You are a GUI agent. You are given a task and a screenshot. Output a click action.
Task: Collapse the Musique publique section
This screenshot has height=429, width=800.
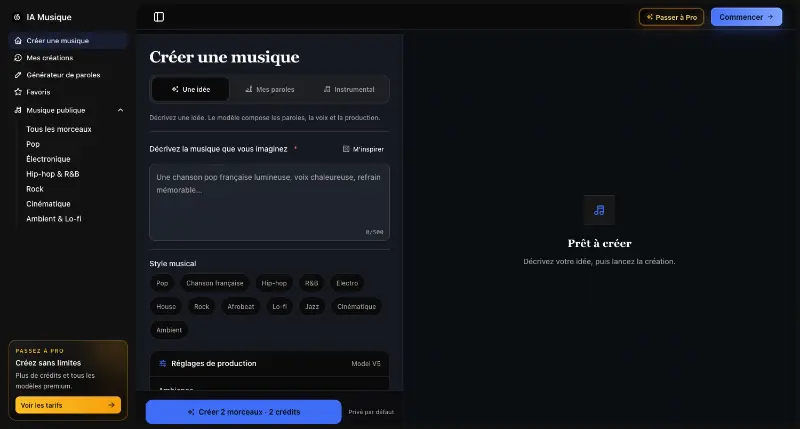click(120, 110)
